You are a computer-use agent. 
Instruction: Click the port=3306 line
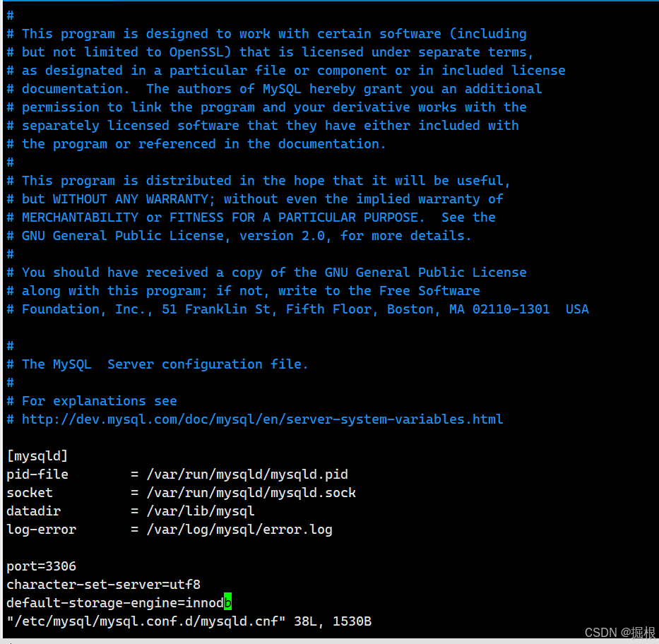tap(41, 566)
